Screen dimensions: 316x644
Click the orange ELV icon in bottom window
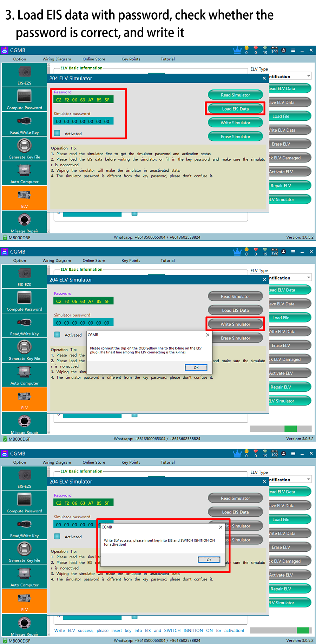(24, 601)
